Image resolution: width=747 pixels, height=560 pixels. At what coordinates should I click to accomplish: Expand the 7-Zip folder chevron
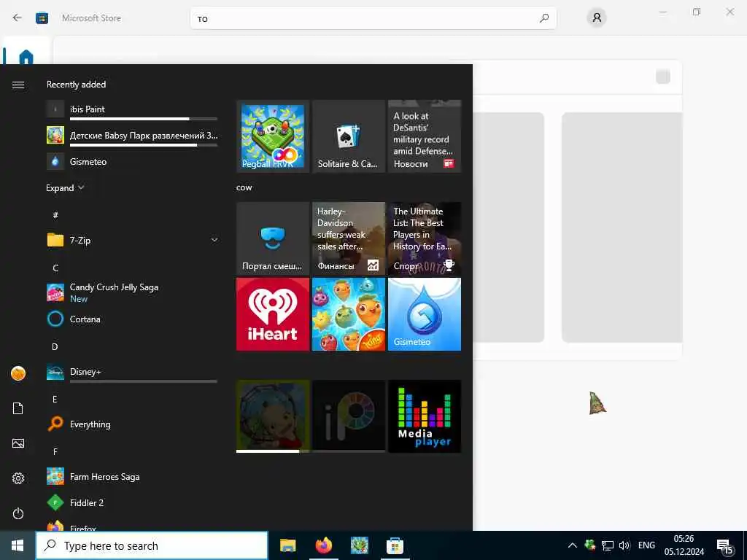(214, 240)
